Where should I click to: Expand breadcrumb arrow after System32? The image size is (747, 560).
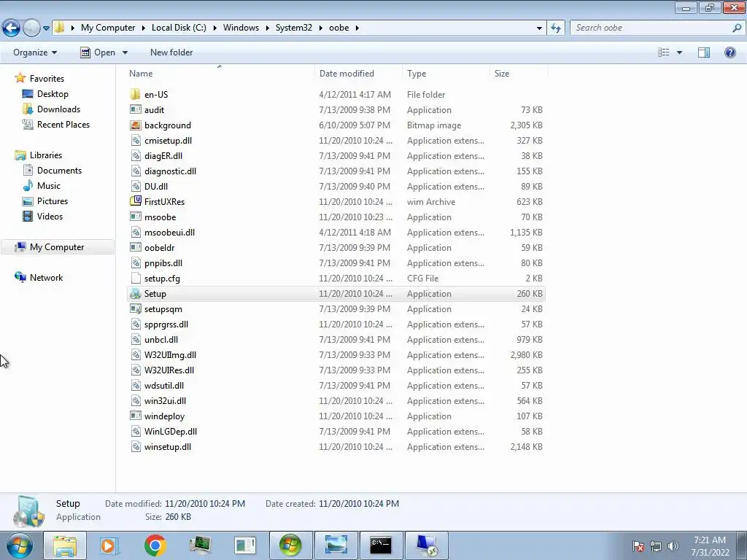pyautogui.click(x=321, y=28)
